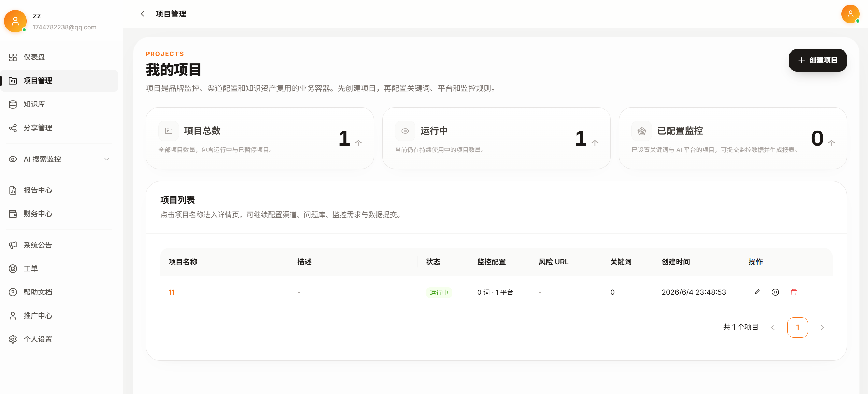Screen dimensions: 868x394
Task: Open project named 11
Action: pos(172,292)
